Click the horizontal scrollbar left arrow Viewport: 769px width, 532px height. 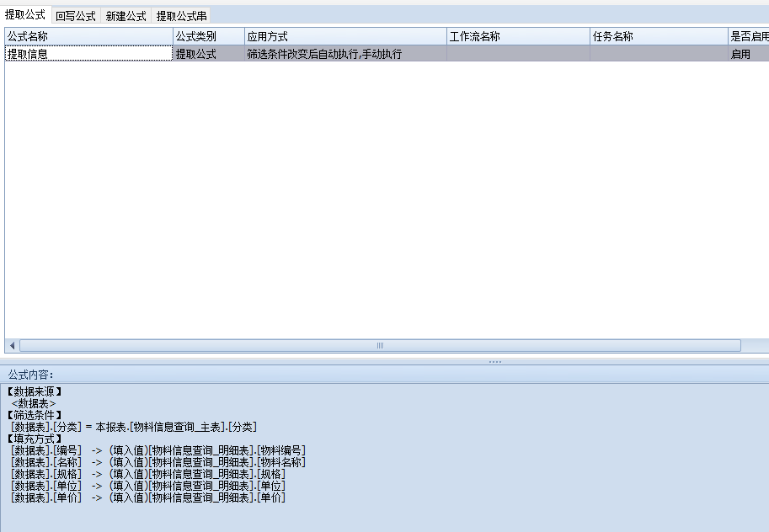tap(12, 345)
